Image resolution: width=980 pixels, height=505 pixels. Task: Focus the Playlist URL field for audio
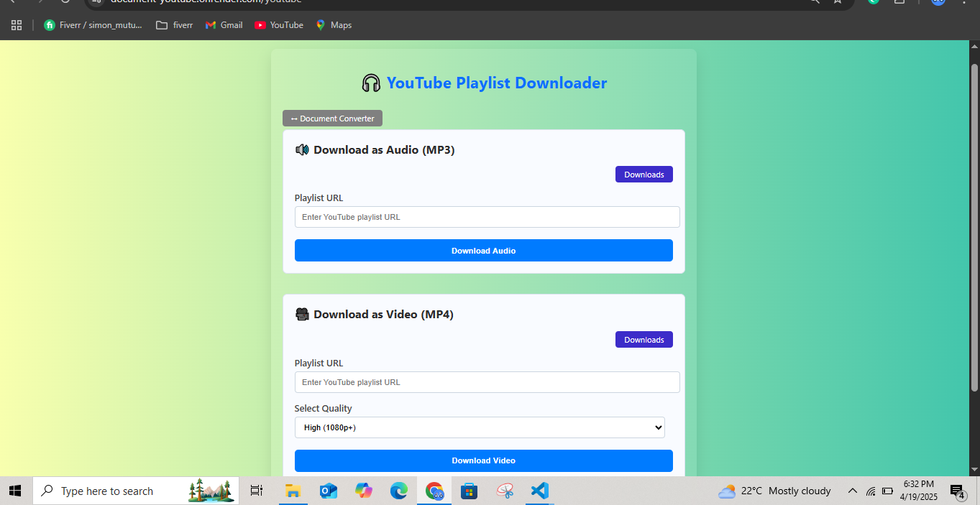pyautogui.click(x=487, y=217)
